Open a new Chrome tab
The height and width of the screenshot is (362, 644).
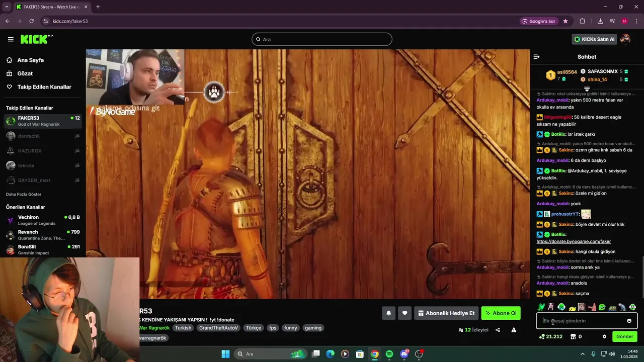98,7
